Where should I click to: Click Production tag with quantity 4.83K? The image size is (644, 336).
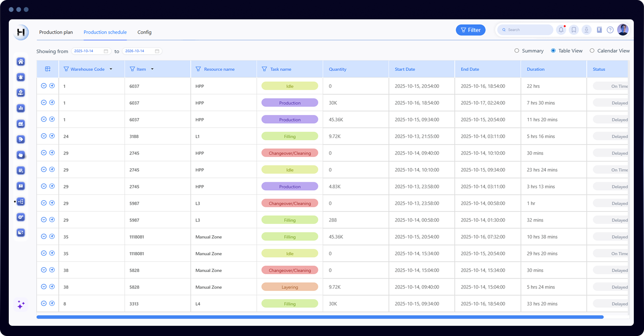(x=290, y=186)
